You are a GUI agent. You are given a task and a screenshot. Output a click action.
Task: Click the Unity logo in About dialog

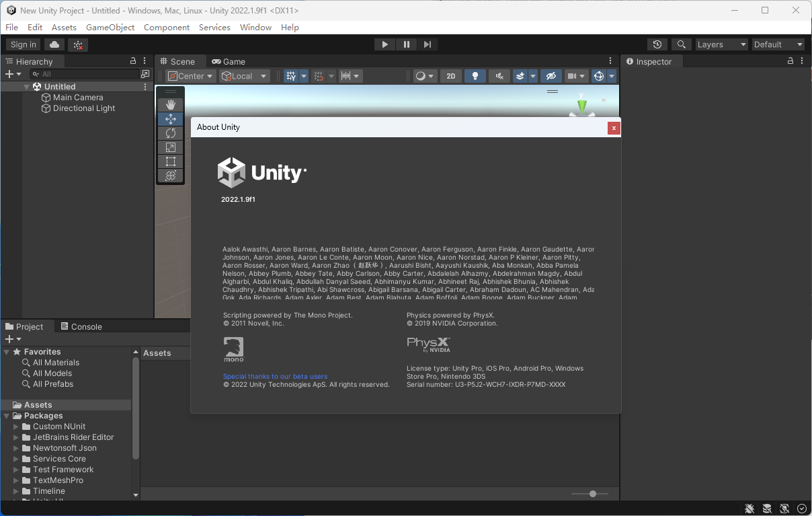262,173
